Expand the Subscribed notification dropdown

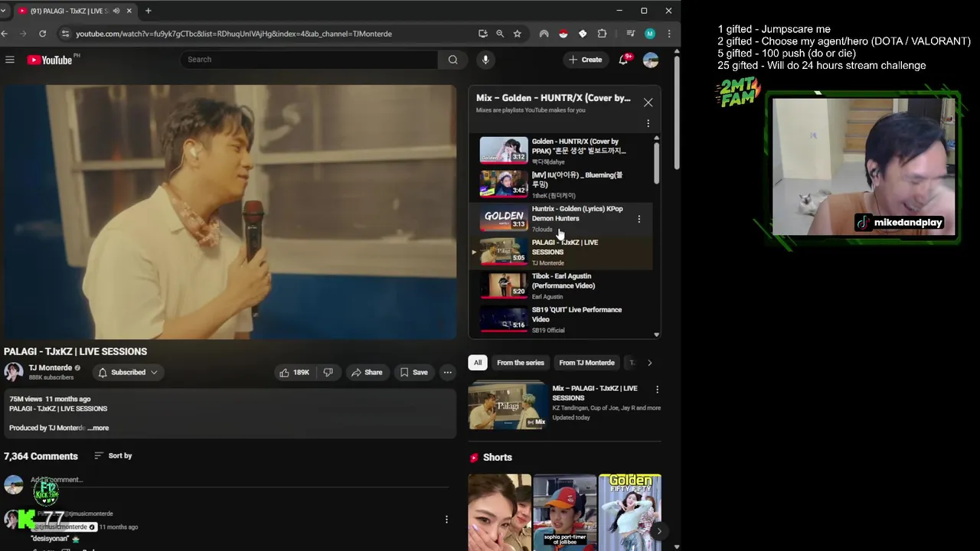click(x=128, y=373)
